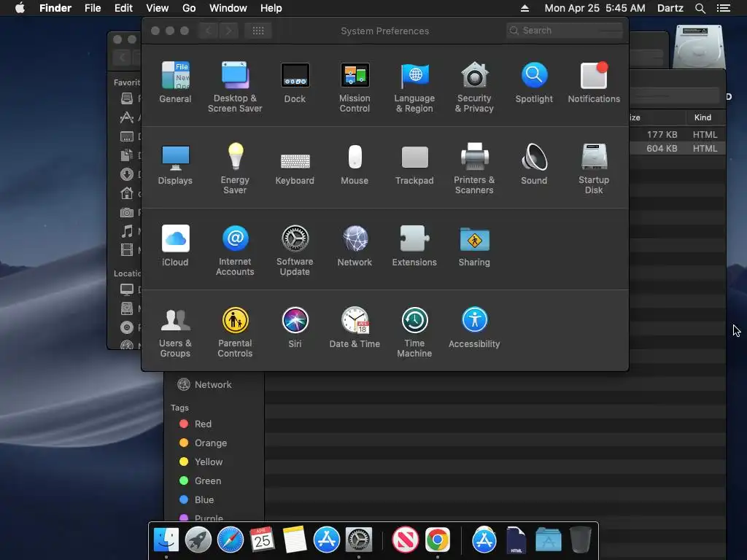Open Spotlight search in menu bar
Viewport: 747px width, 560px height.
click(700, 8)
